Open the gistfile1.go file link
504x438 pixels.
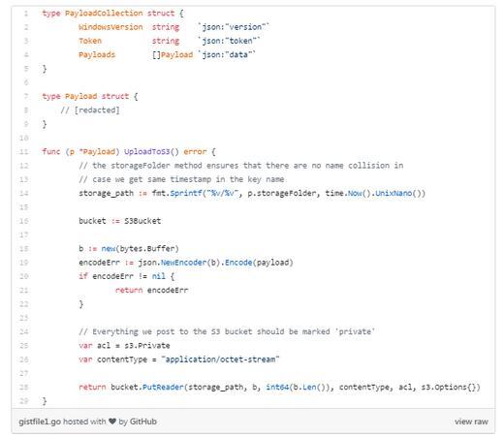40,422
